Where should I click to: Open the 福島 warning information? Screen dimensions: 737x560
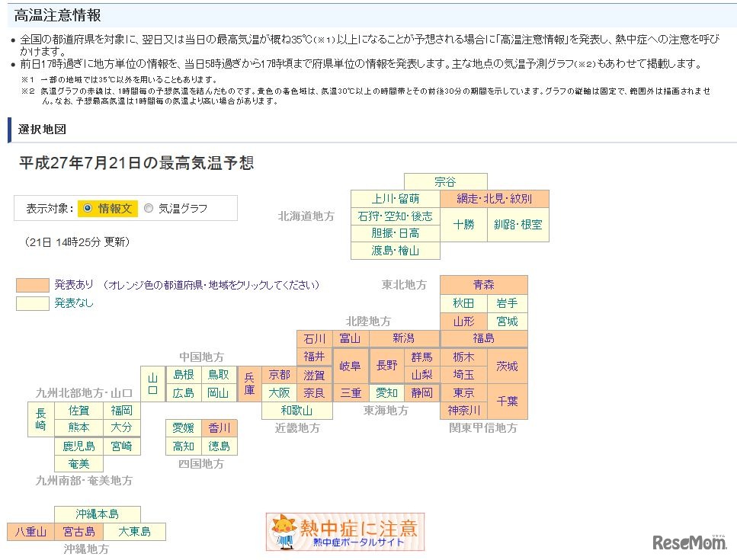click(483, 338)
